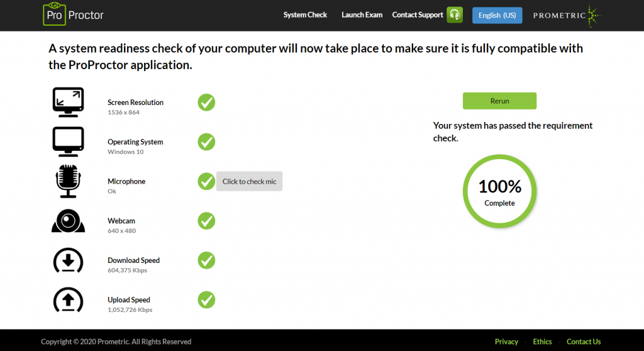Click the Microphone icon

(68, 181)
